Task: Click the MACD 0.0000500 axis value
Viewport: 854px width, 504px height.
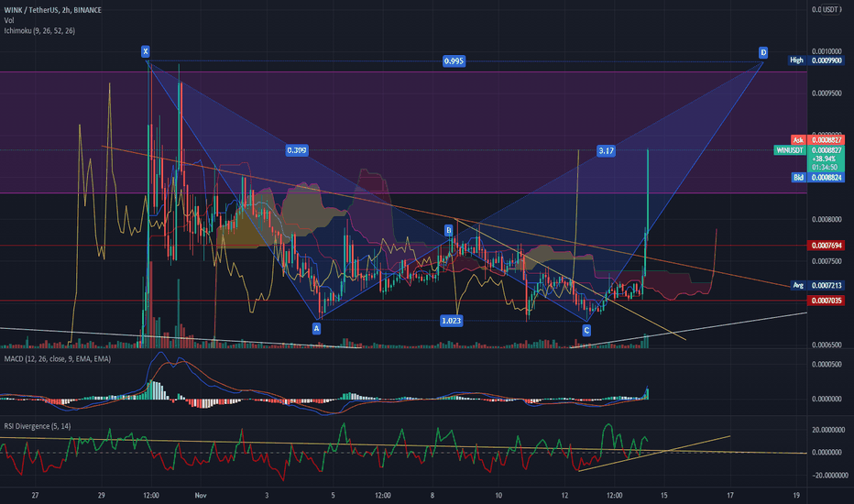Action: [827, 365]
